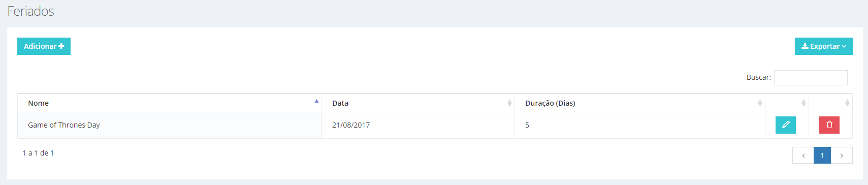868x185 pixels.
Task: Edit Game of Thrones Day with pencil icon
Action: click(785, 125)
